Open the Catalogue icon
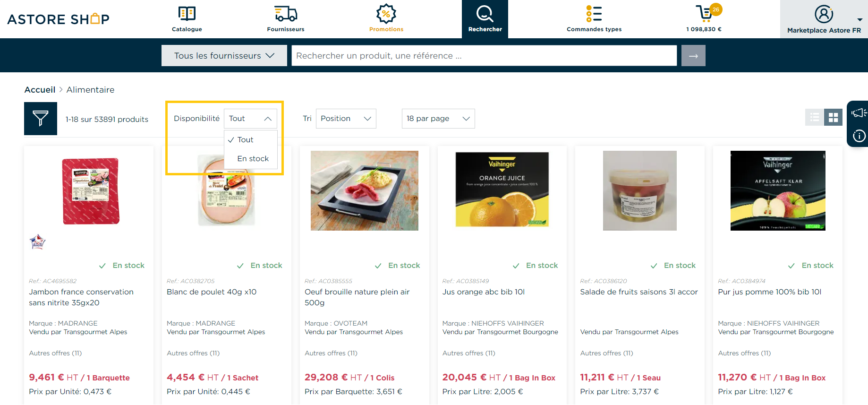This screenshot has height=405, width=868. [187, 14]
